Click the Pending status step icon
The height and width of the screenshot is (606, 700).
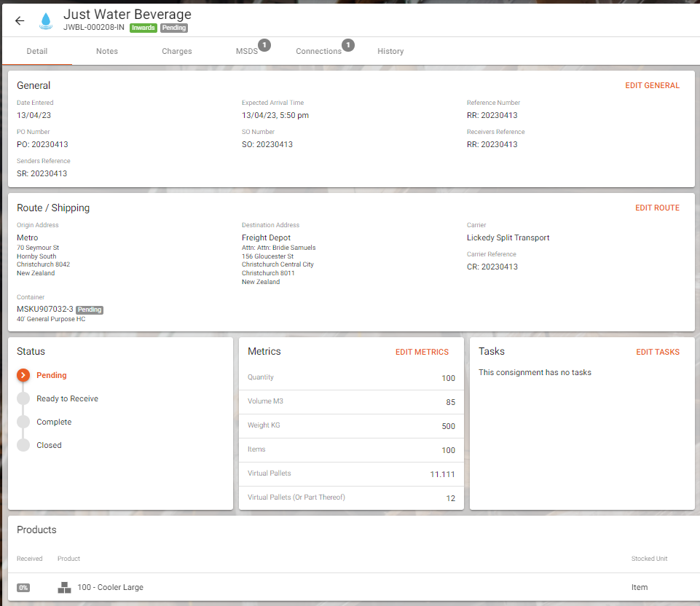click(x=23, y=375)
